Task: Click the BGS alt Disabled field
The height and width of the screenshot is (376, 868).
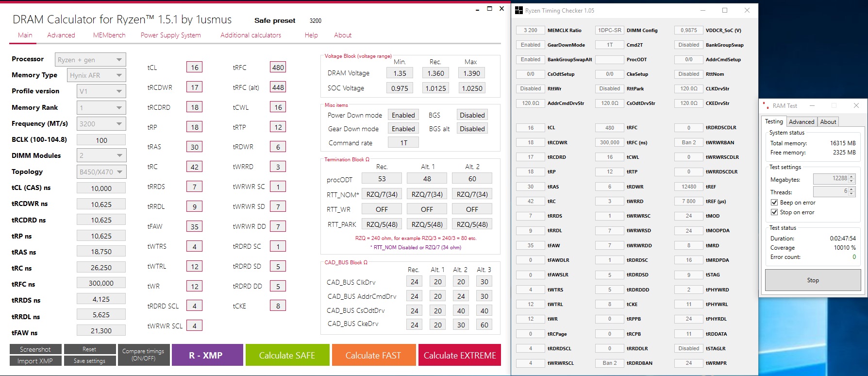Action: (472, 129)
